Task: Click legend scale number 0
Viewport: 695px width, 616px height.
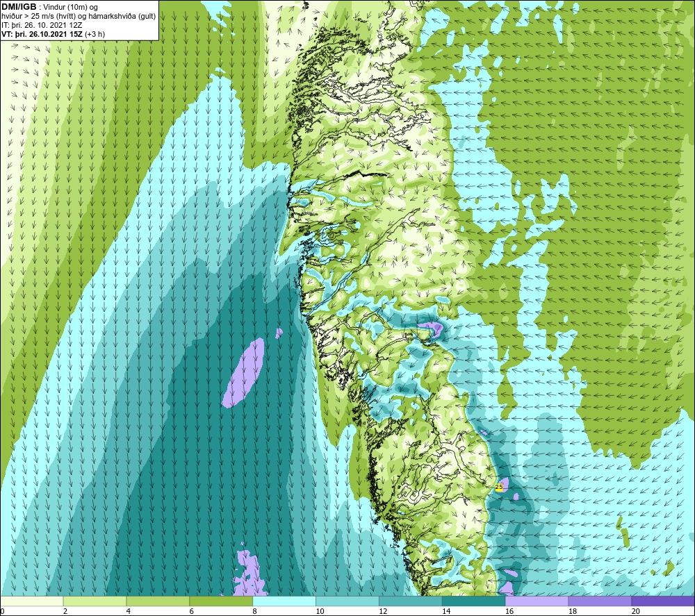Action: (2, 611)
